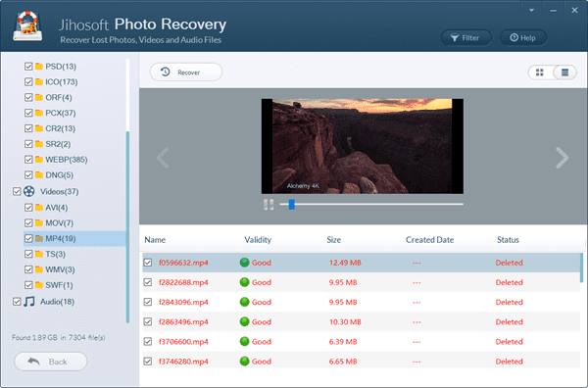The image size is (588, 388).
Task: Open the Filter options
Action: 465,38
